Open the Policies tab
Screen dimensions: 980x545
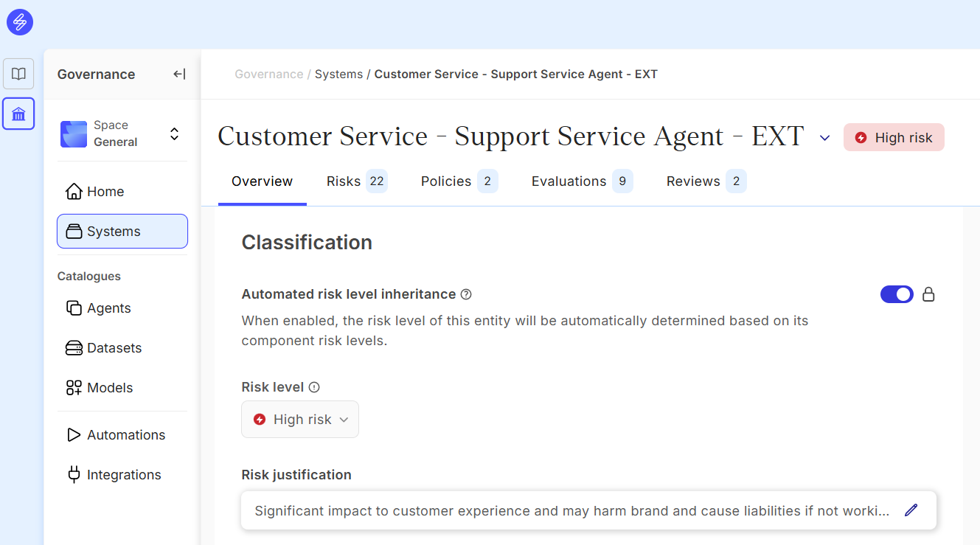[x=459, y=181]
